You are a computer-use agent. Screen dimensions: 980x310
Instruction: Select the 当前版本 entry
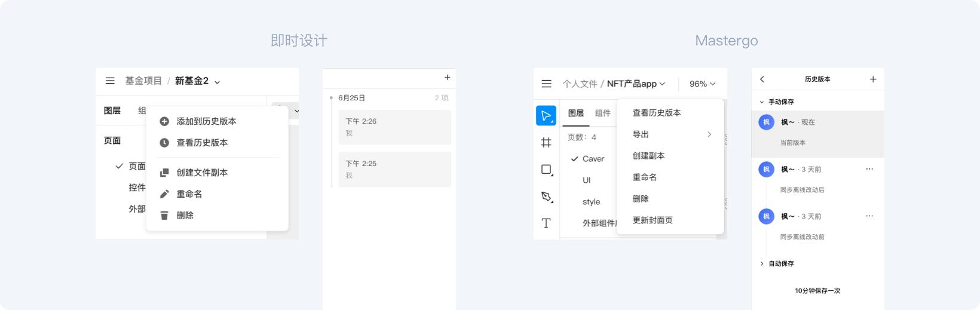817,134
